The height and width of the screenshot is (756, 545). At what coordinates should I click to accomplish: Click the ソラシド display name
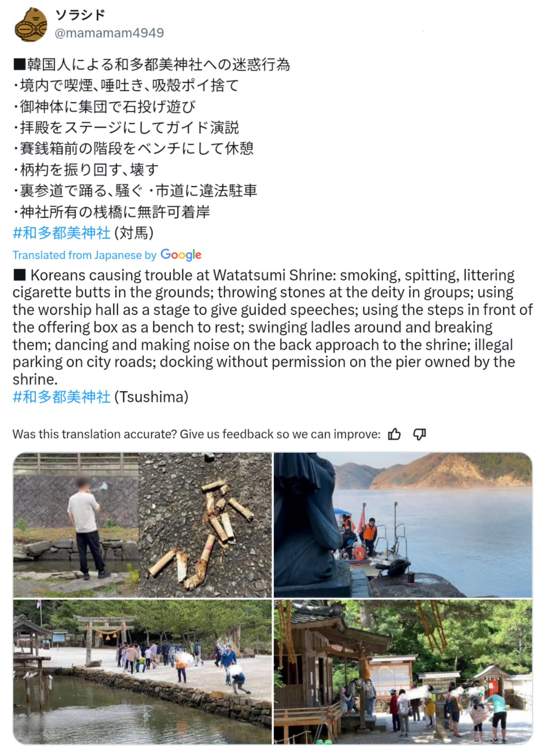tap(80, 15)
